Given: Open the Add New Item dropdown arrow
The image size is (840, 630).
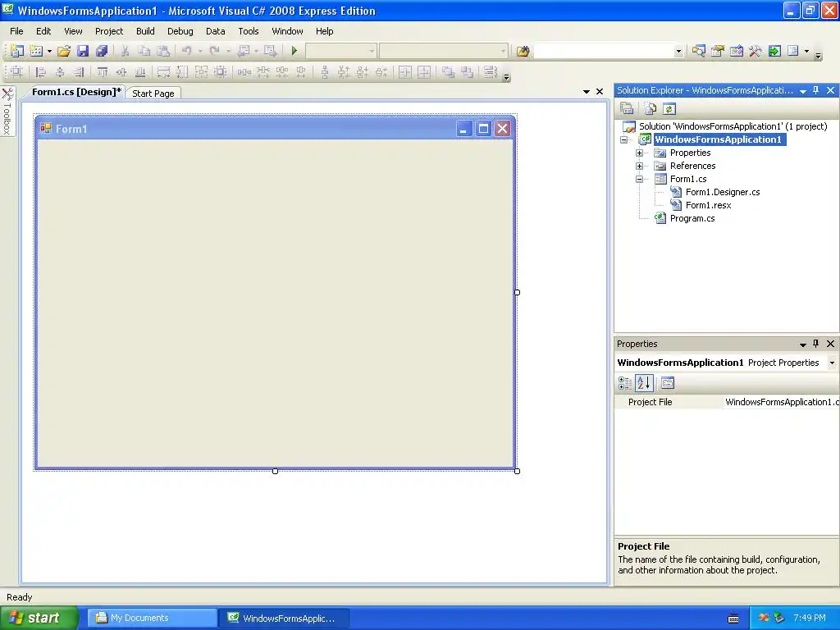Looking at the screenshot, I should click(x=49, y=51).
